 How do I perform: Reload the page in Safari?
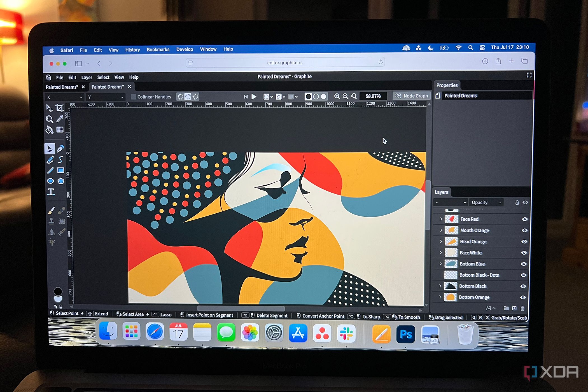380,62
